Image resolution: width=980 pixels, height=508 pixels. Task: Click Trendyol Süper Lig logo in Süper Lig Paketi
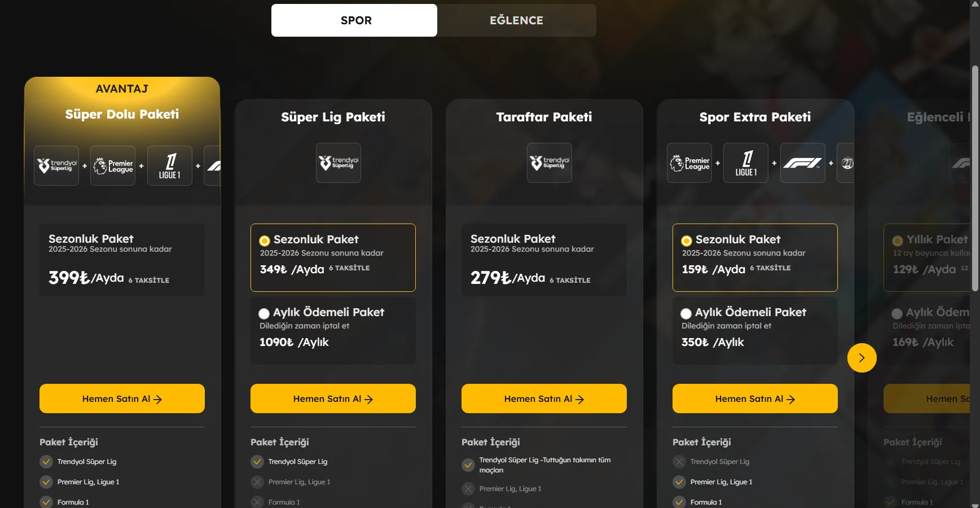(x=339, y=163)
